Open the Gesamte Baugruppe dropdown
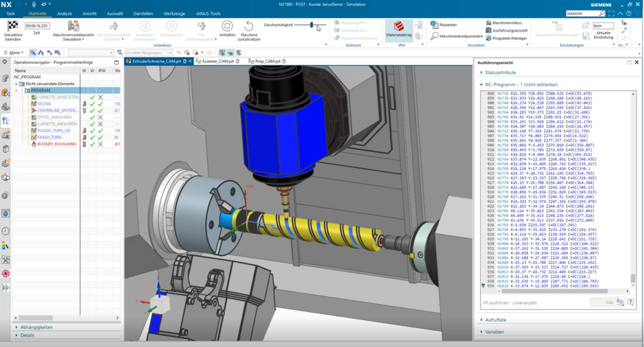The image size is (644, 347). pos(148,53)
